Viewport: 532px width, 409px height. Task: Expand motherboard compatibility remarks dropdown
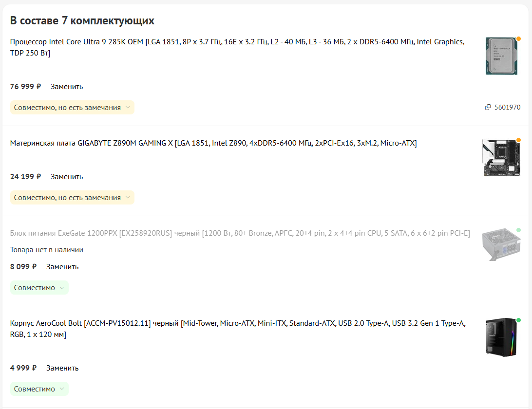pos(72,198)
